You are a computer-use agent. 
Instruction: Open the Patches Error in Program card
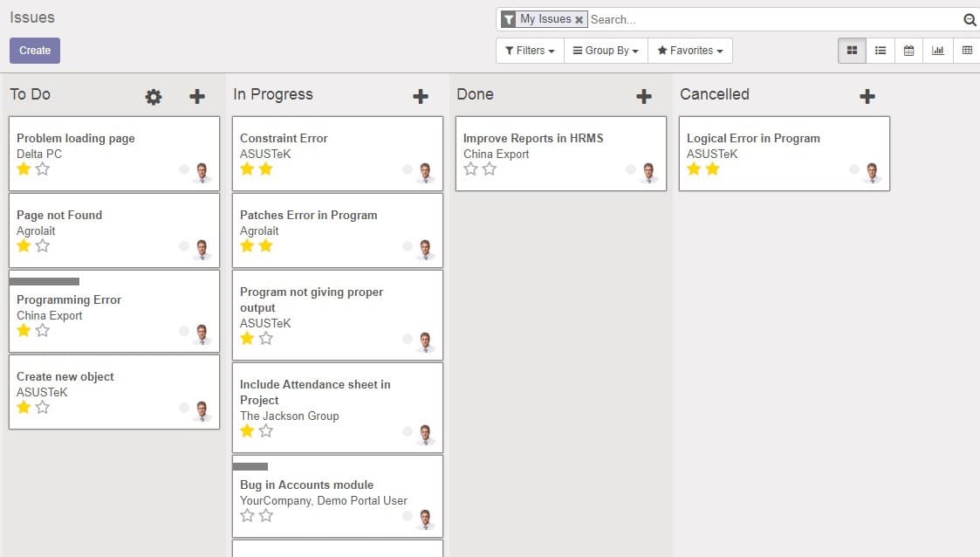338,230
